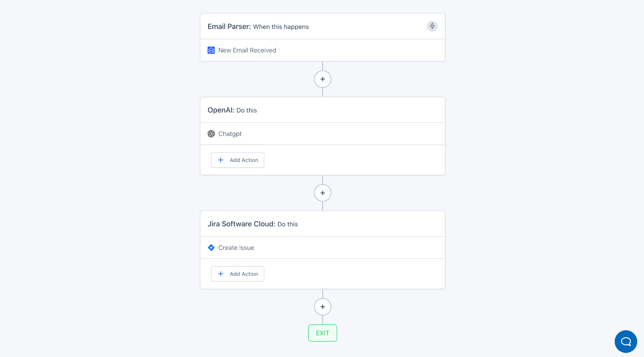The image size is (644, 357).
Task: Click the New Email Received envelope icon
Action: 211,50
